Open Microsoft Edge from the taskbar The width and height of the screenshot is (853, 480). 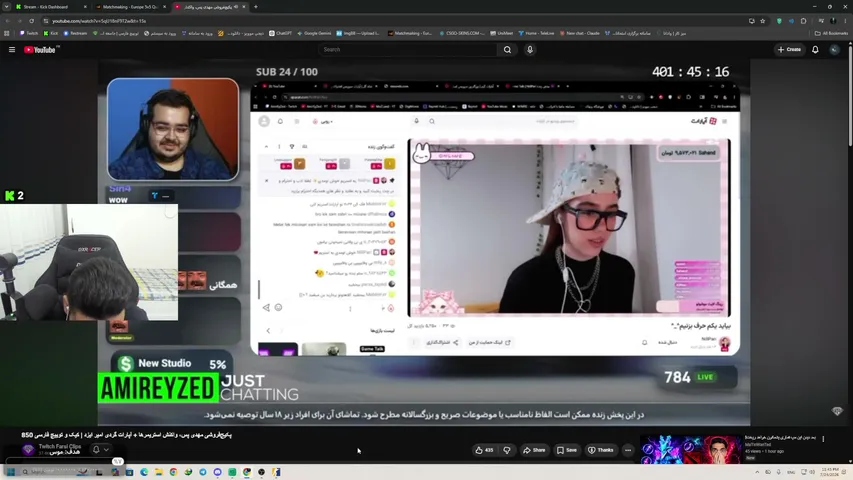(144, 472)
